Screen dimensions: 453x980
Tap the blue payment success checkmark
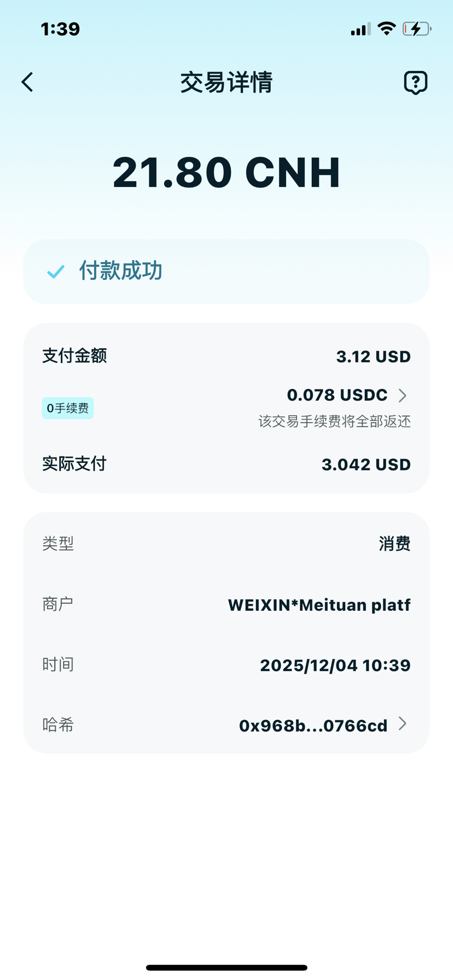click(x=56, y=271)
